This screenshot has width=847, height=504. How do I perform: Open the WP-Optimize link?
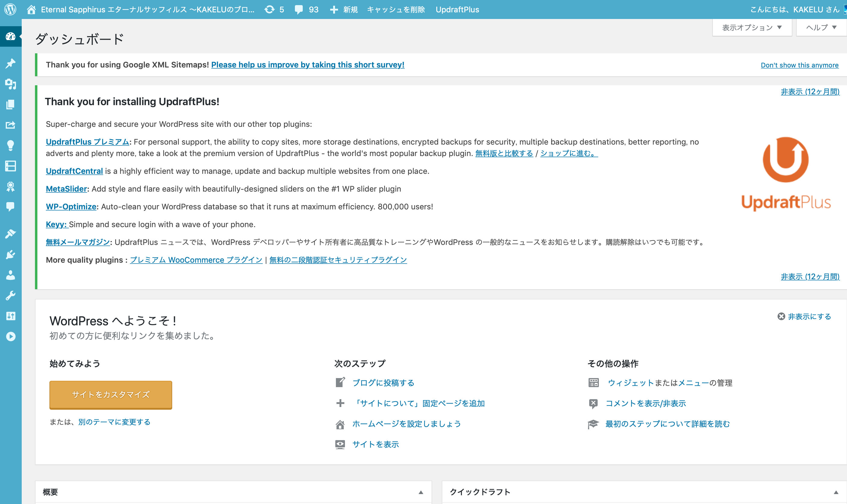(71, 206)
